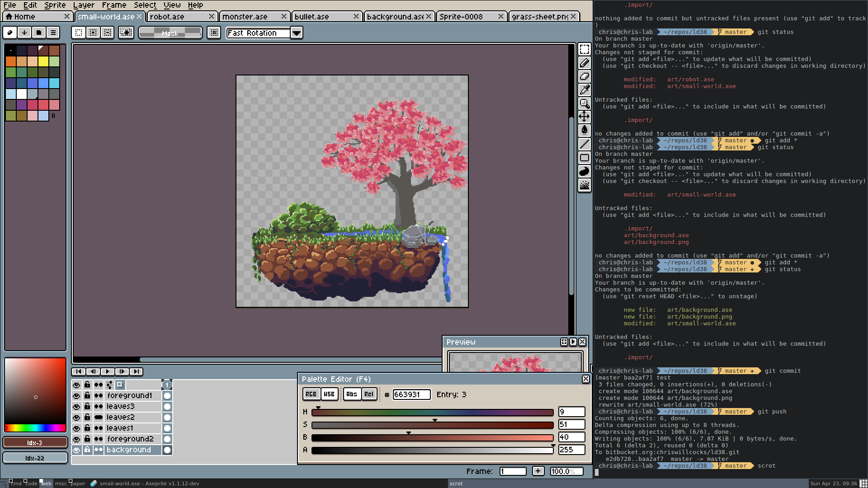The width and height of the screenshot is (868, 488).
Task: Select the Line tool
Action: click(585, 144)
